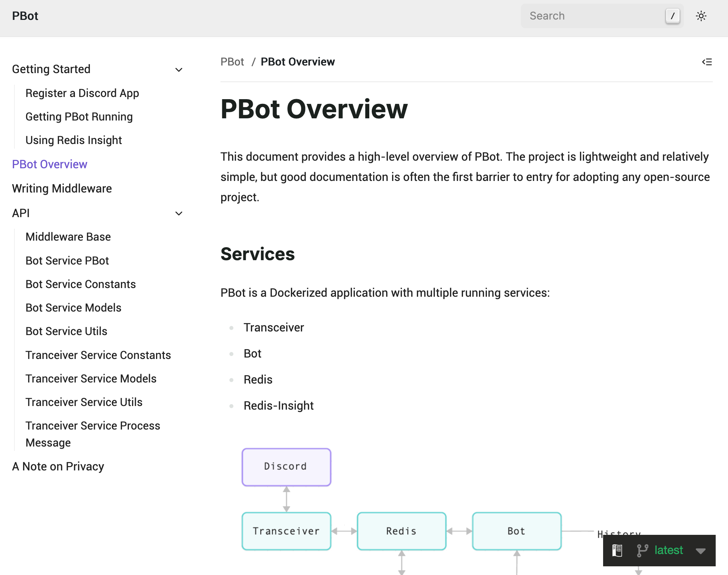Image resolution: width=728 pixels, height=575 pixels.
Task: Click the PBot Overview breadcrumb
Action: pyautogui.click(x=298, y=62)
